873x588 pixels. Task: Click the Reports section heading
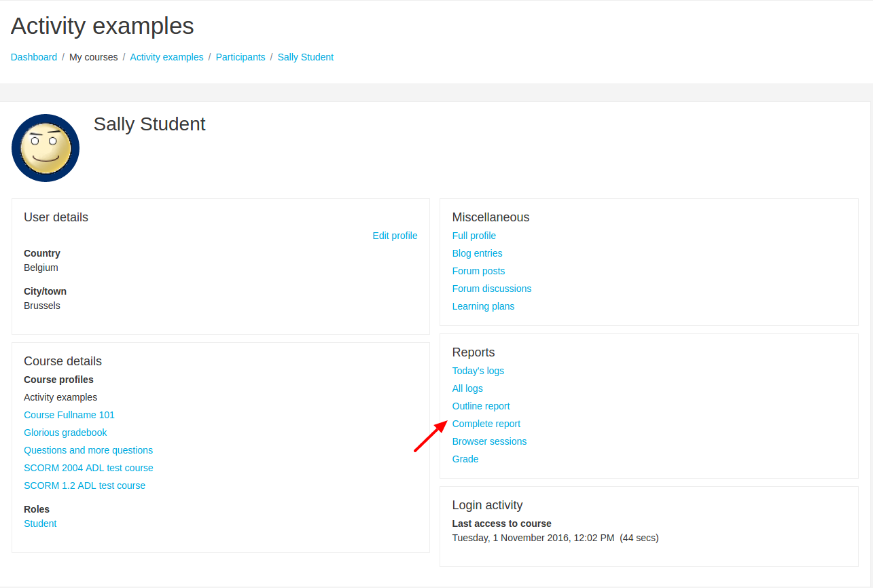pyautogui.click(x=474, y=352)
